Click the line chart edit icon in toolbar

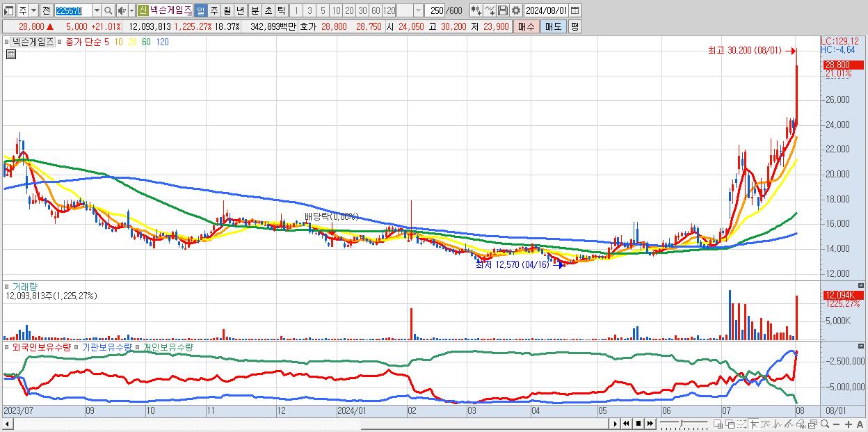click(490, 10)
